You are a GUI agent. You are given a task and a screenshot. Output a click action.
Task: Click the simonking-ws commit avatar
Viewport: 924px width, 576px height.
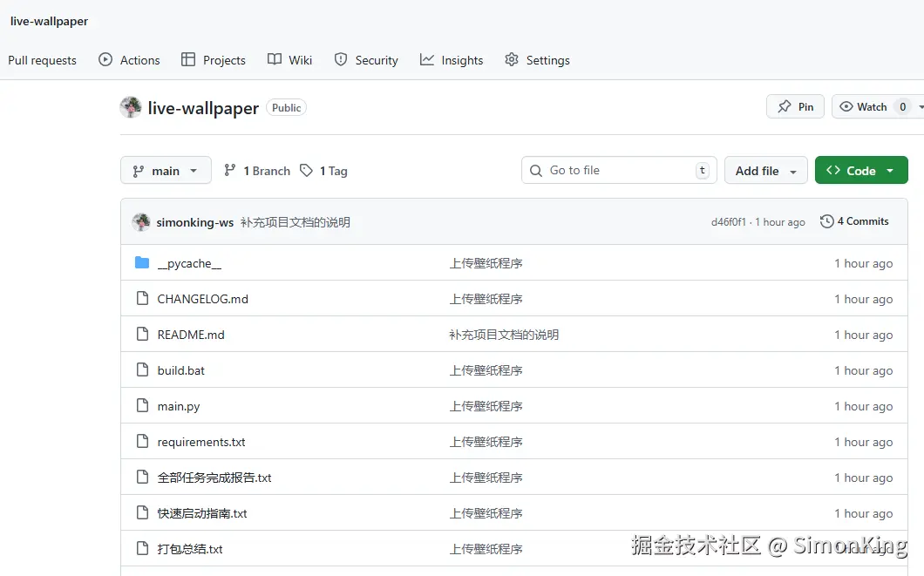tap(141, 222)
